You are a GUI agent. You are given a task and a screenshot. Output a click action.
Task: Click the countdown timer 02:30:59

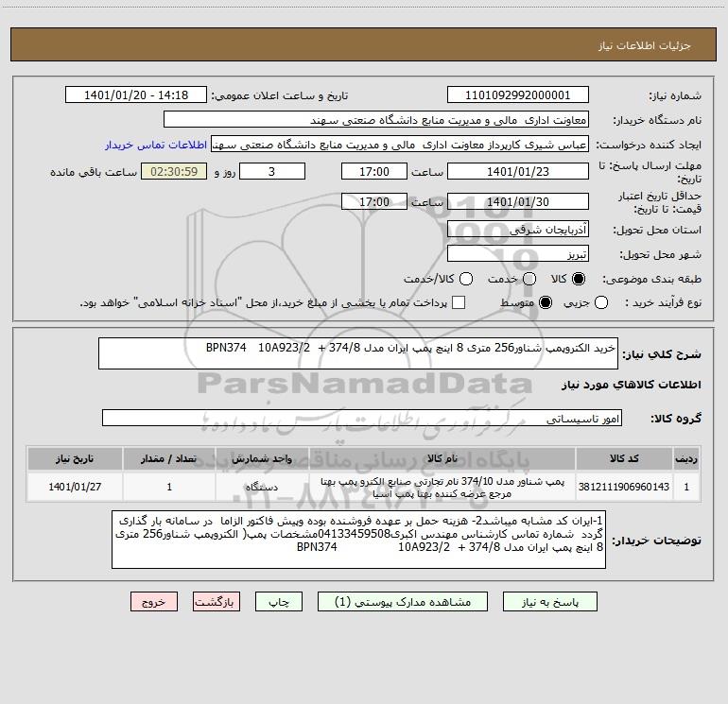(x=174, y=171)
